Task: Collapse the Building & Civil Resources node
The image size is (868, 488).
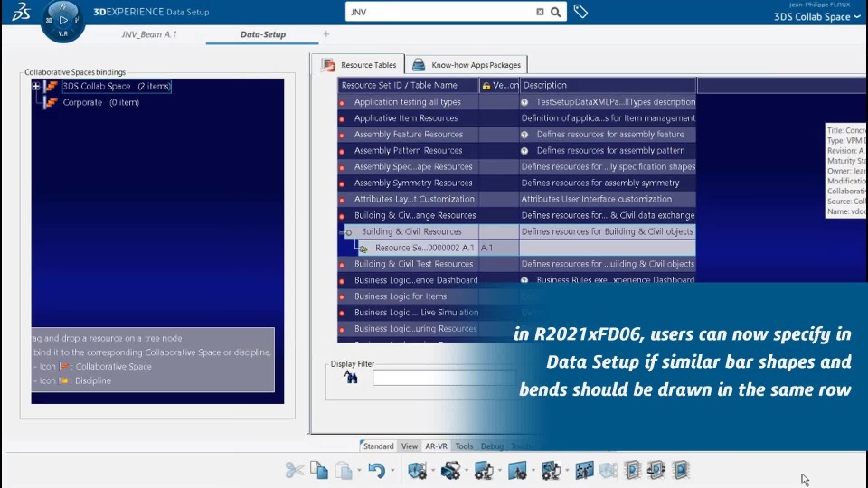Action: coord(342,232)
